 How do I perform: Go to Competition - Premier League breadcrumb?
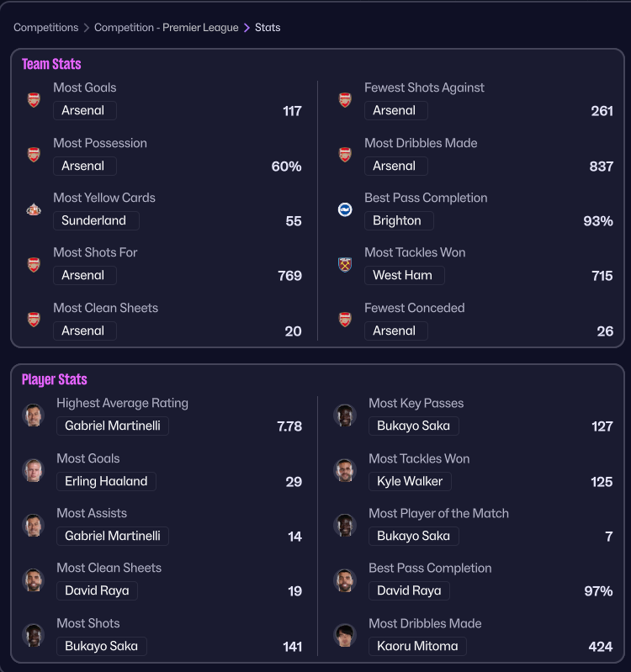167,28
